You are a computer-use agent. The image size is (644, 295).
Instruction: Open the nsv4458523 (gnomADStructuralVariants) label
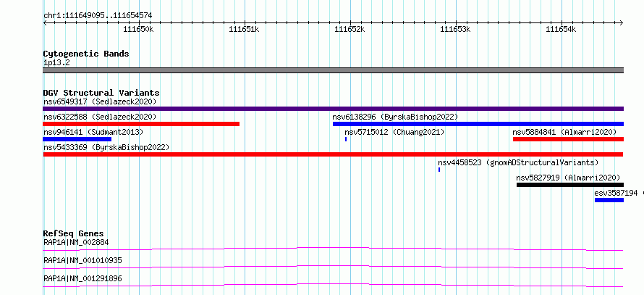click(518, 162)
